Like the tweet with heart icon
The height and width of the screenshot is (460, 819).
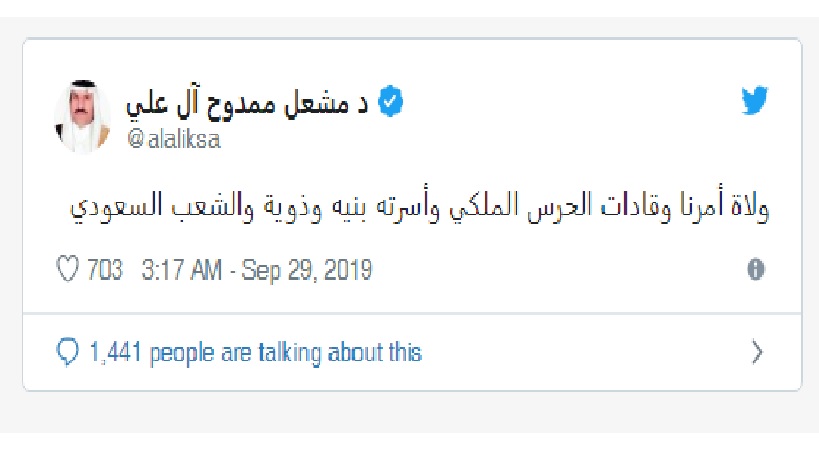click(67, 269)
